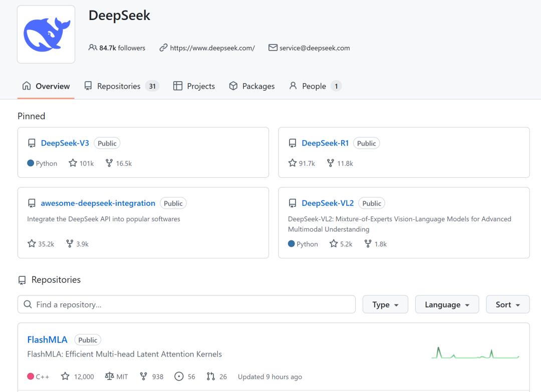This screenshot has height=392, width=541.
Task: View DeepSeek-V3 stargazers star icon
Action: coord(73,163)
